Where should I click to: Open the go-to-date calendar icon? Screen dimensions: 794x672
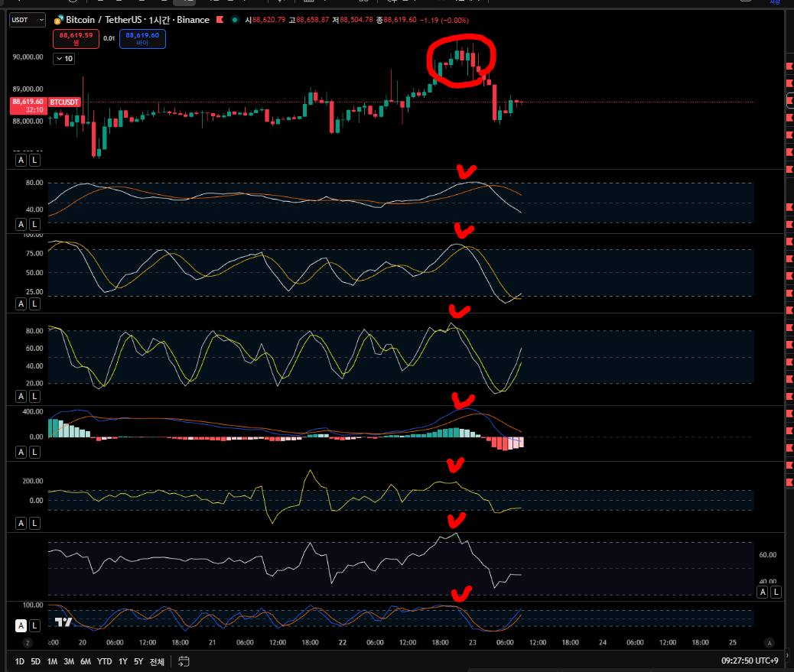tap(184, 661)
